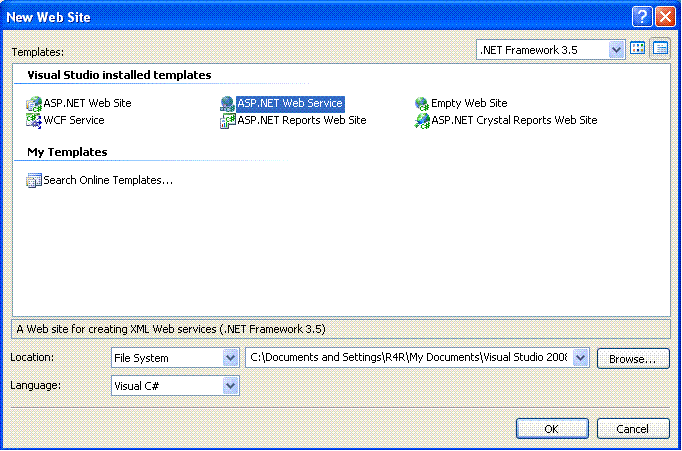Image resolution: width=682 pixels, height=451 pixels.
Task: Expand the File System location type dropdown
Action: pyautogui.click(x=231, y=358)
